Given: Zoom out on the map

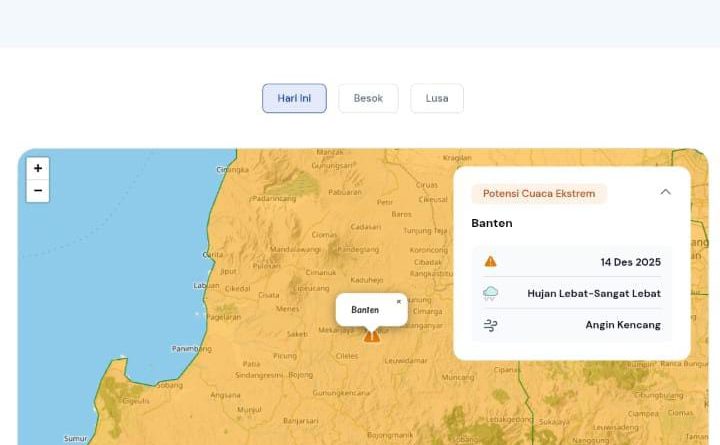Looking at the screenshot, I should tap(38, 191).
